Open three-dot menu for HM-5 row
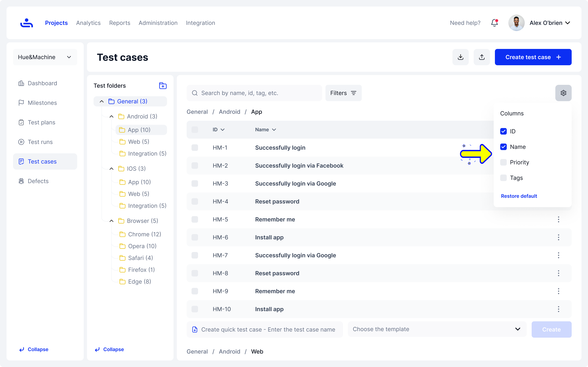The height and width of the screenshot is (367, 588). [x=558, y=219]
